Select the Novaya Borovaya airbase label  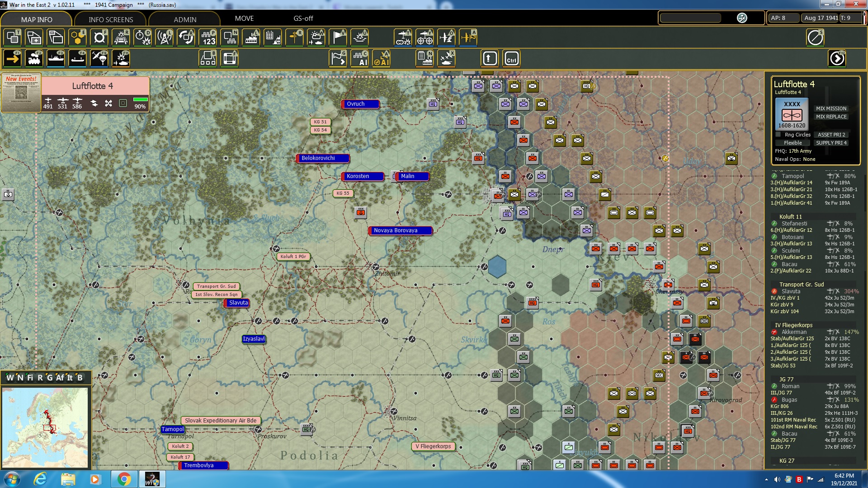coord(400,230)
